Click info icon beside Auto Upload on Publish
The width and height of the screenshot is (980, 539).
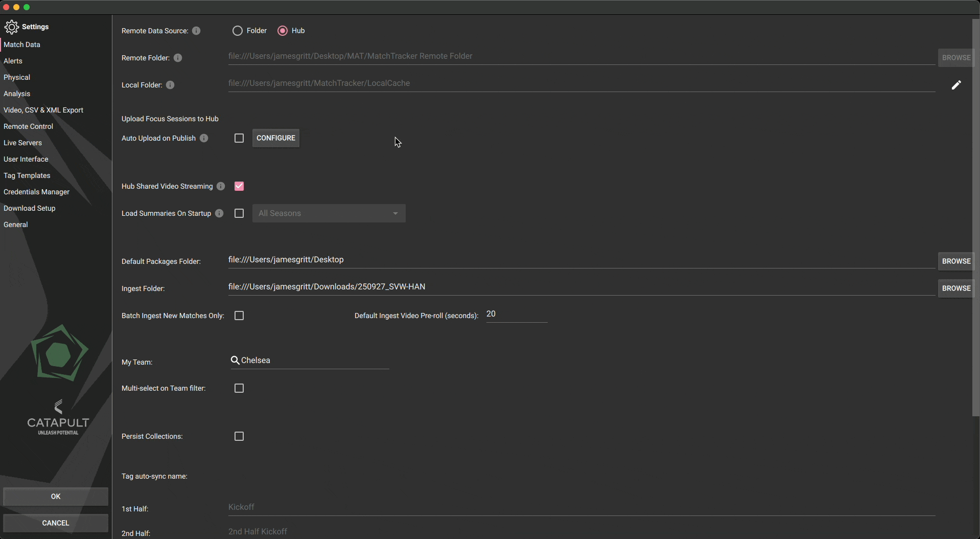pos(204,138)
